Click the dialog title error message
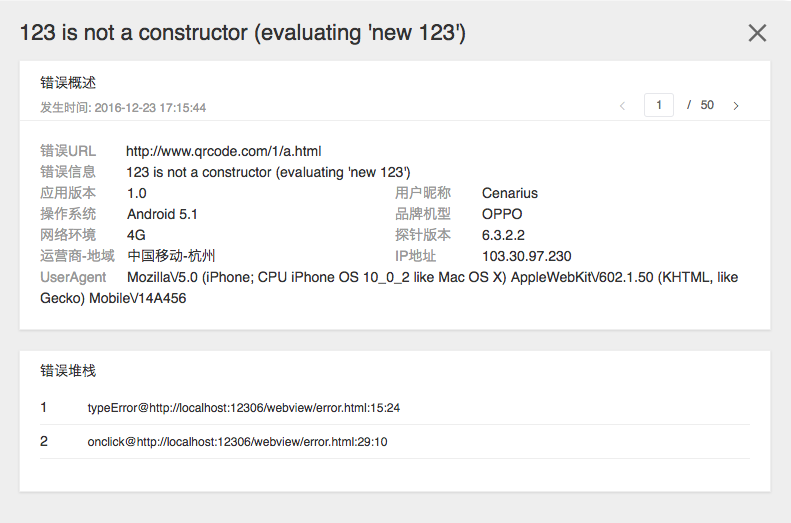Image resolution: width=791 pixels, height=523 pixels. tap(243, 33)
